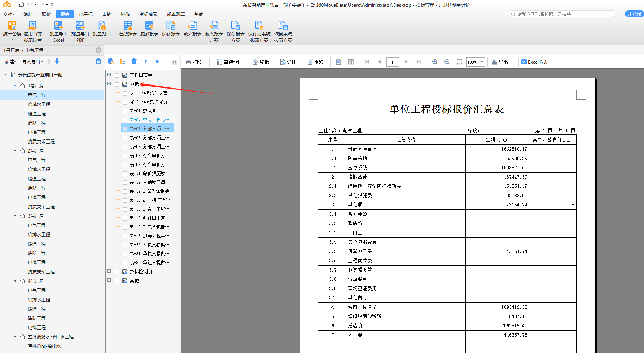
Task: Open the 导入导出 dropdown
Action: click(x=32, y=61)
